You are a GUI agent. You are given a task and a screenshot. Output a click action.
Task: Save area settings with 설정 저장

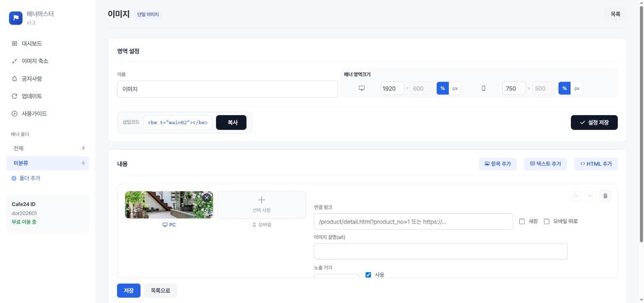594,123
